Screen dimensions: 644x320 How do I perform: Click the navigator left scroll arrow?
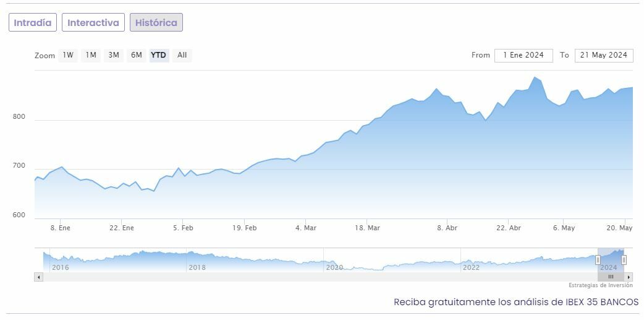tap(38, 277)
